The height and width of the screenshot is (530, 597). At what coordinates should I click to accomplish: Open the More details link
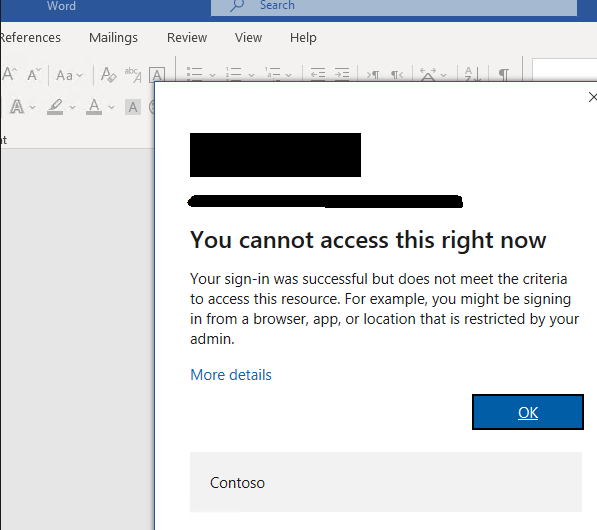point(231,375)
